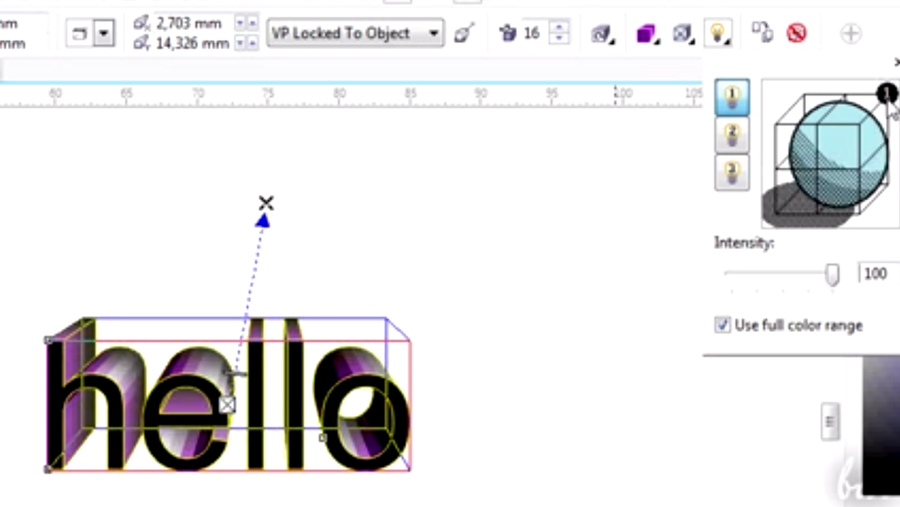Image resolution: width=900 pixels, height=507 pixels.
Task: Uncheck Use full color range
Action: [x=722, y=325]
